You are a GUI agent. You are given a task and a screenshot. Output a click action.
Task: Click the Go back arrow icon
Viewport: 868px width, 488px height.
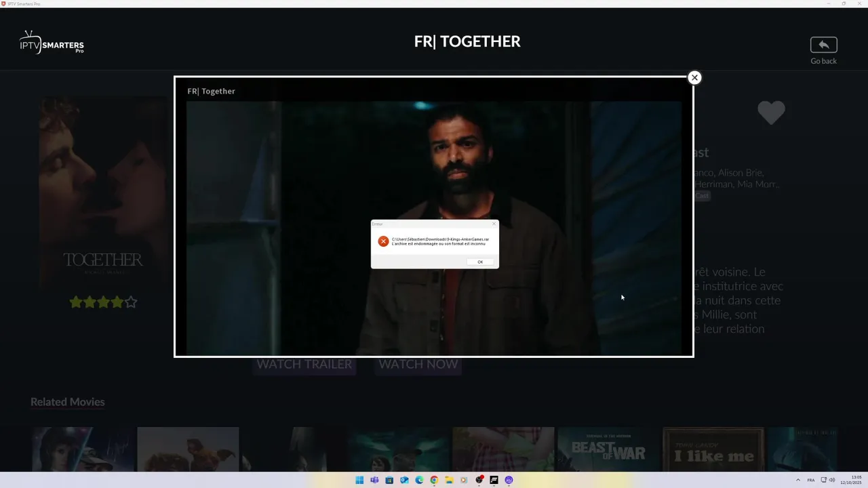tap(823, 45)
